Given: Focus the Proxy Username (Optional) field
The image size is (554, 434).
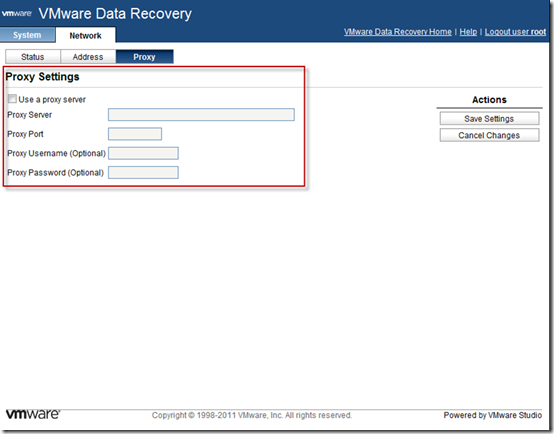Looking at the screenshot, I should [143, 153].
